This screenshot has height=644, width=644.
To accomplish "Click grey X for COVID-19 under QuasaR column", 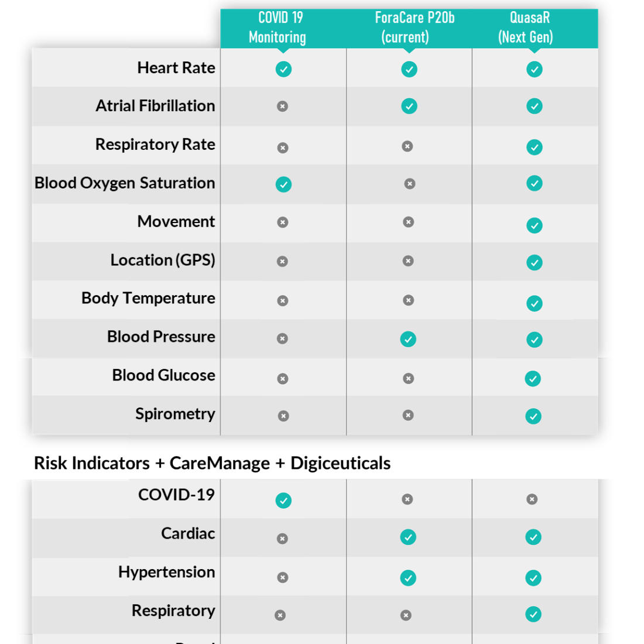I will pos(532,499).
